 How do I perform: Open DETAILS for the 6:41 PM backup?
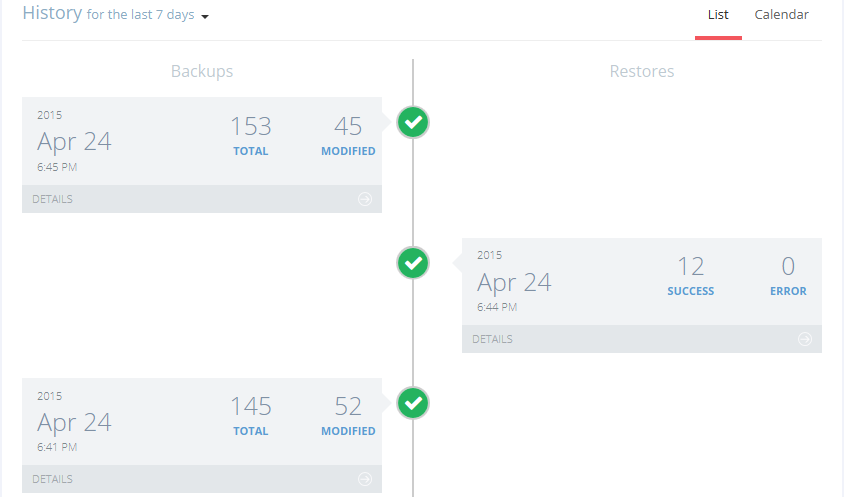click(53, 479)
